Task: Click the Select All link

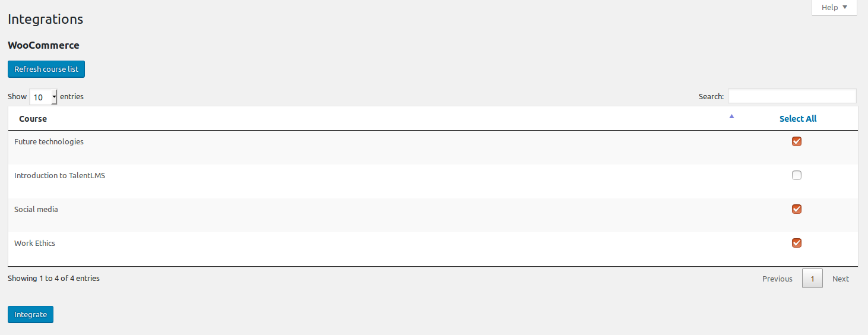Action: [x=797, y=119]
